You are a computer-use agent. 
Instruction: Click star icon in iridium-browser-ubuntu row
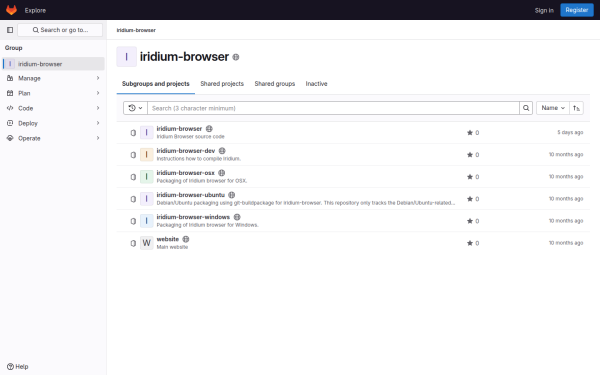[470, 199]
